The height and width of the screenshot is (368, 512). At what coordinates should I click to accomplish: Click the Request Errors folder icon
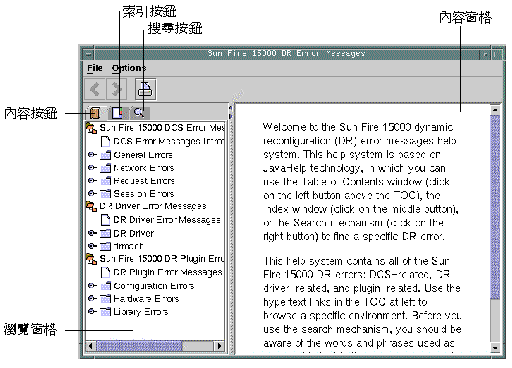[106, 181]
